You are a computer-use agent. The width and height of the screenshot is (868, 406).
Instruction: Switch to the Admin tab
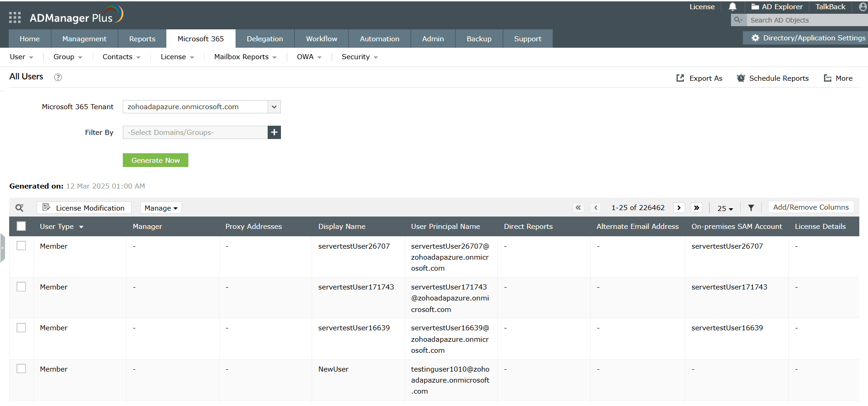pos(433,39)
